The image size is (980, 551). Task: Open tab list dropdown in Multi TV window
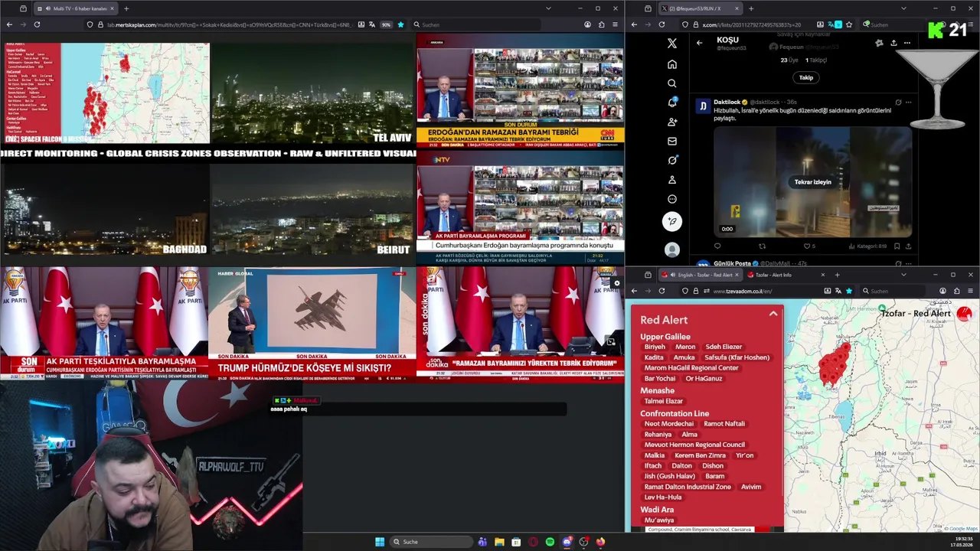(x=548, y=8)
